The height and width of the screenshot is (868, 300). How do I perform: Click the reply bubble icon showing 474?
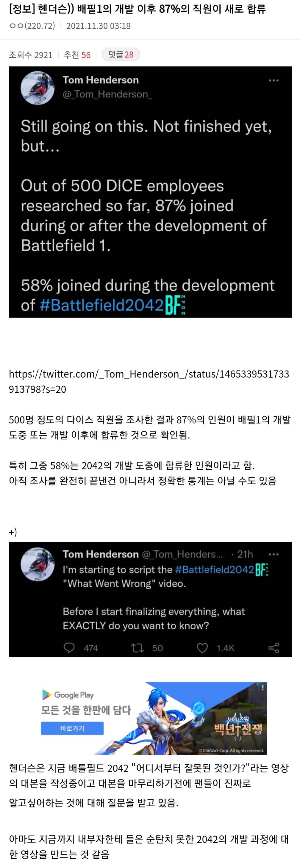(x=69, y=648)
